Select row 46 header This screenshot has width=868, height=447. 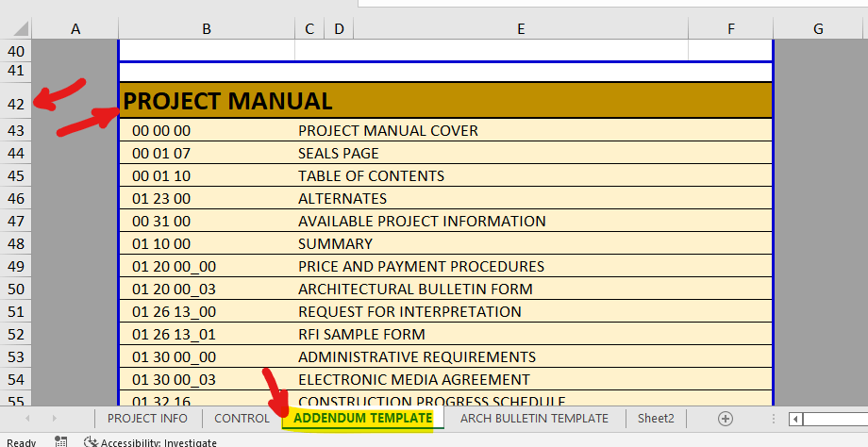tap(16, 198)
